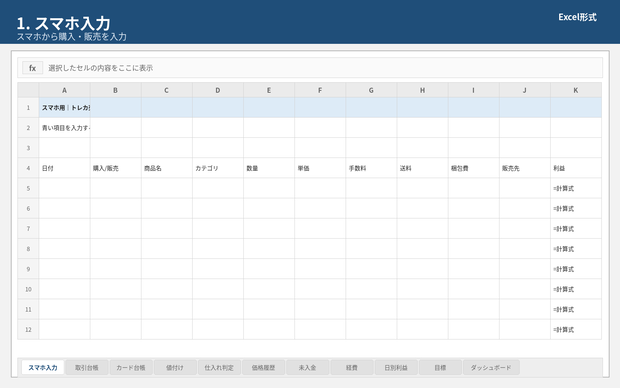Switch to the 未入金 sheet tab
Image resolution: width=620 pixels, height=388 pixels.
(307, 367)
